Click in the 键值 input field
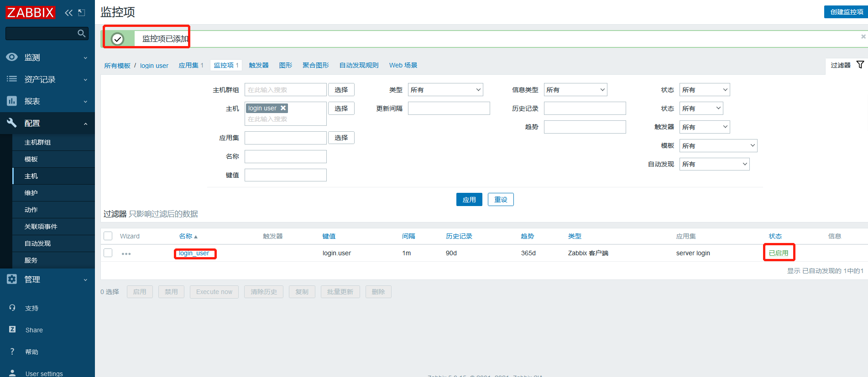Viewport: 868px width, 377px height. click(x=286, y=175)
